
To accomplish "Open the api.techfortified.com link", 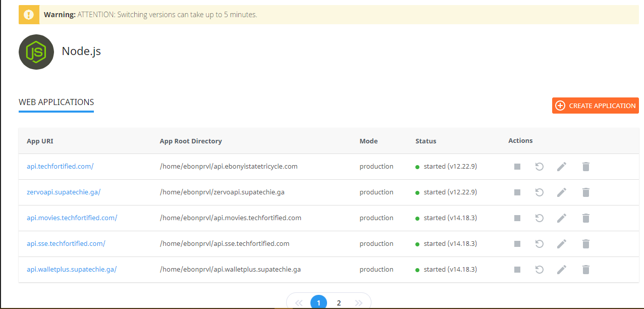I will click(60, 166).
